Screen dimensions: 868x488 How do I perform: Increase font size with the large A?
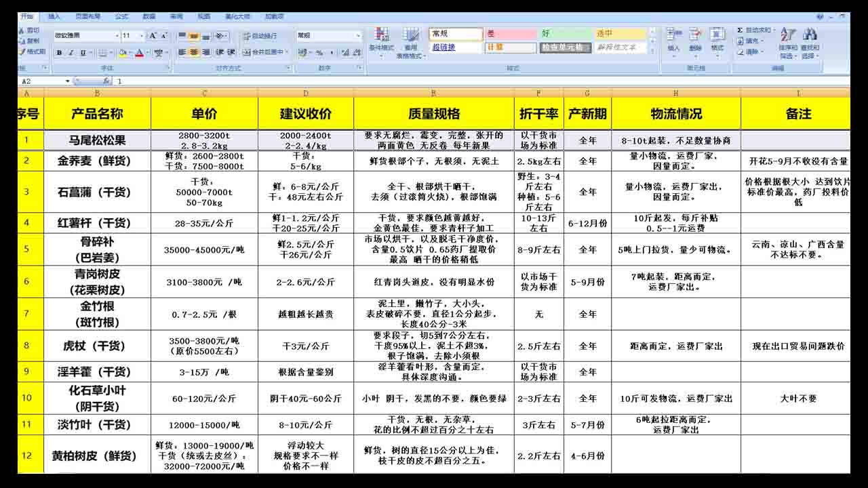pyautogui.click(x=153, y=36)
